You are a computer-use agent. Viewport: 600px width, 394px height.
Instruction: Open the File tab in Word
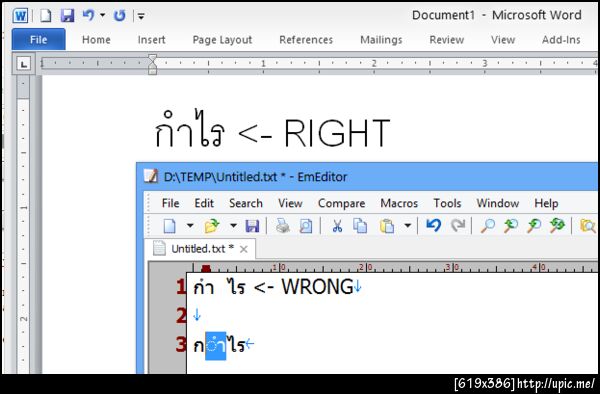click(39, 39)
